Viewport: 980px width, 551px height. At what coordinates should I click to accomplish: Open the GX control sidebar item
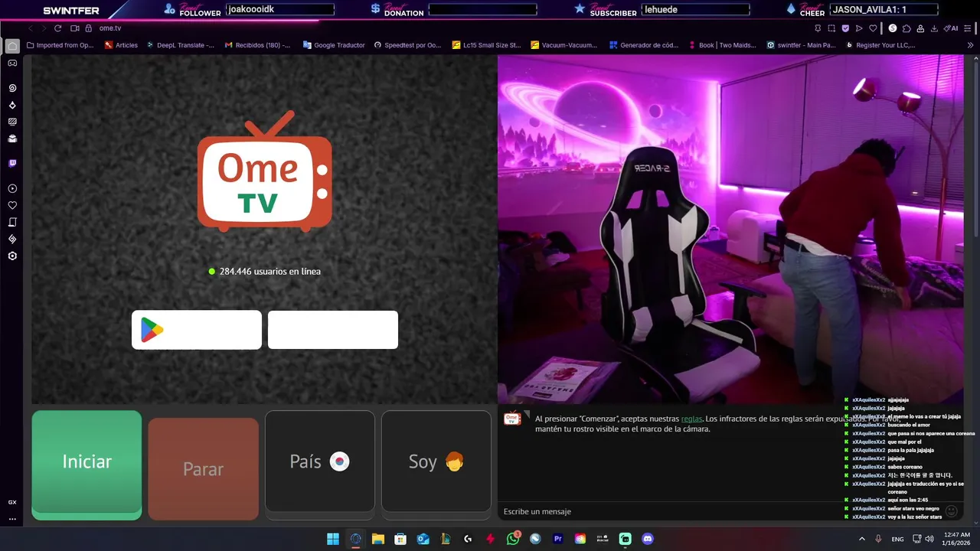(12, 502)
